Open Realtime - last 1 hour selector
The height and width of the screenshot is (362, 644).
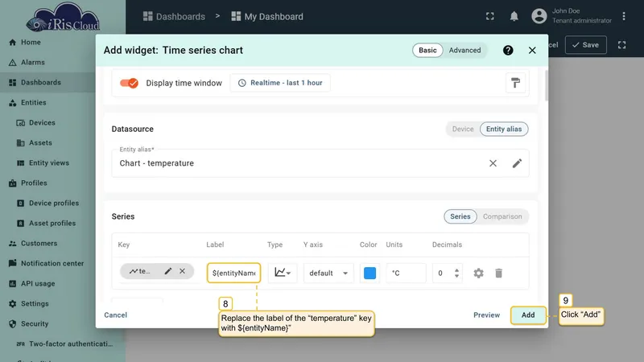[280, 83]
